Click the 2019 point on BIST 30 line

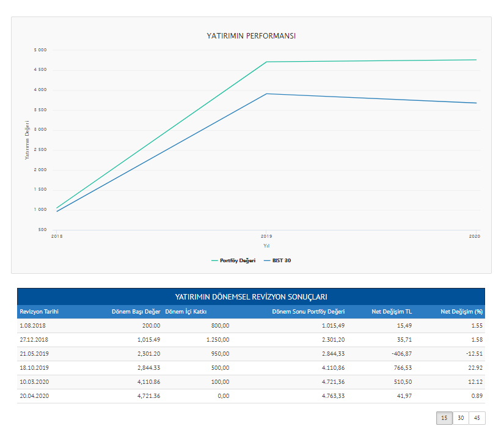267,94
